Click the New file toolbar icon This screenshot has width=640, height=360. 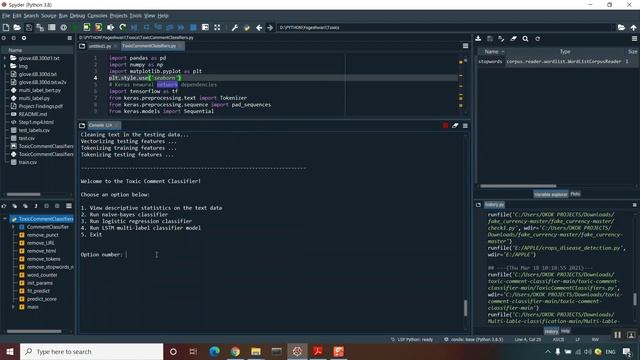click(6, 27)
